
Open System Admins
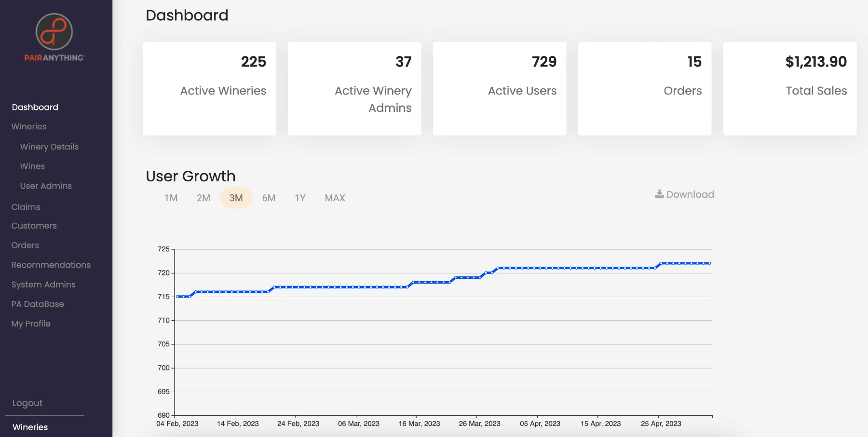point(43,285)
